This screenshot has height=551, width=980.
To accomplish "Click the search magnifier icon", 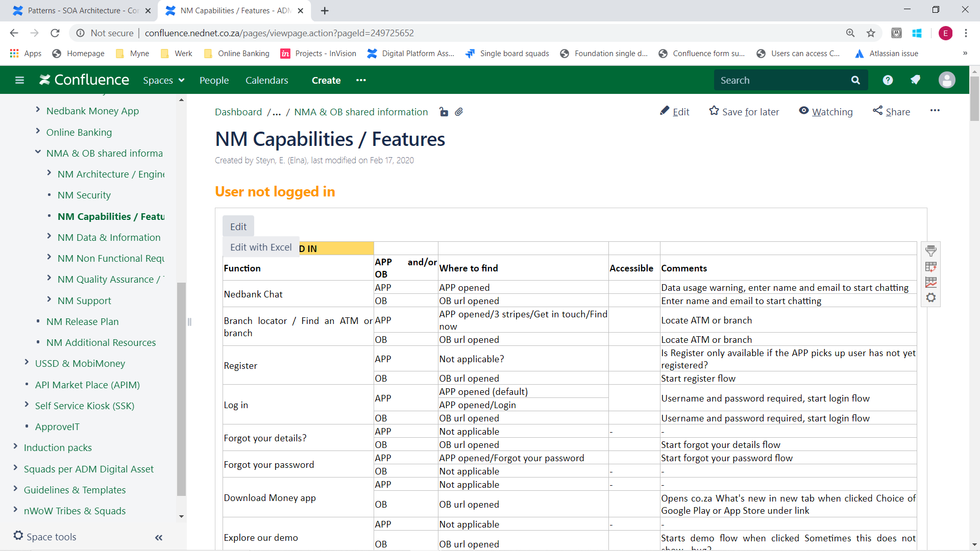I will click(855, 80).
